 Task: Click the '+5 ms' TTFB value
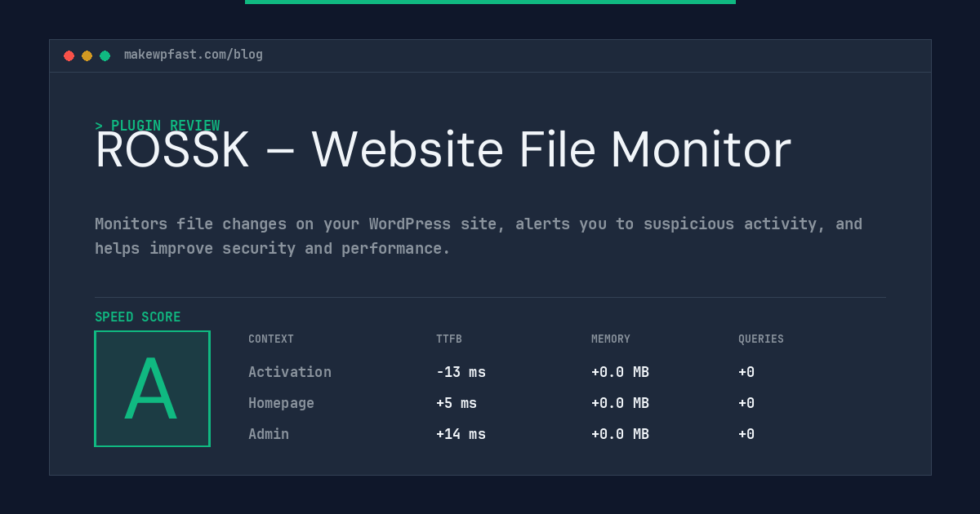coord(457,403)
